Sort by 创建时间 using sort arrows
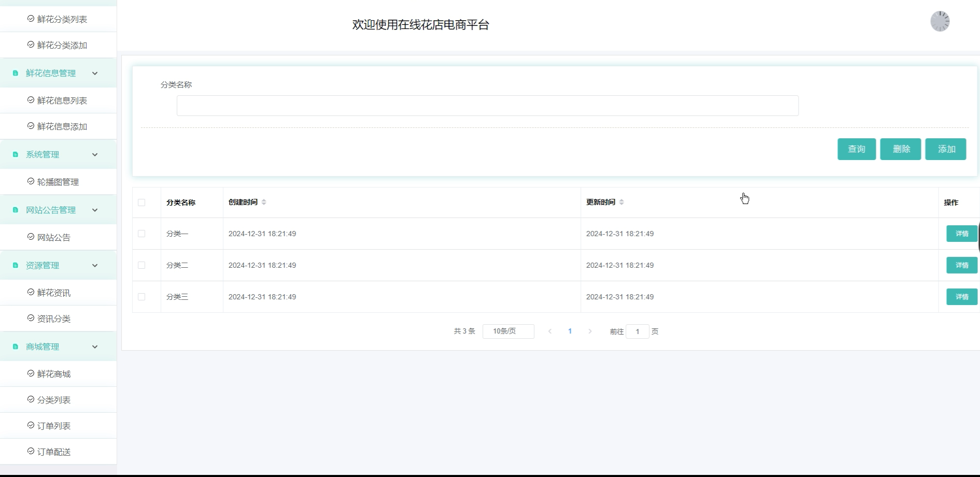980x477 pixels. pos(264,202)
